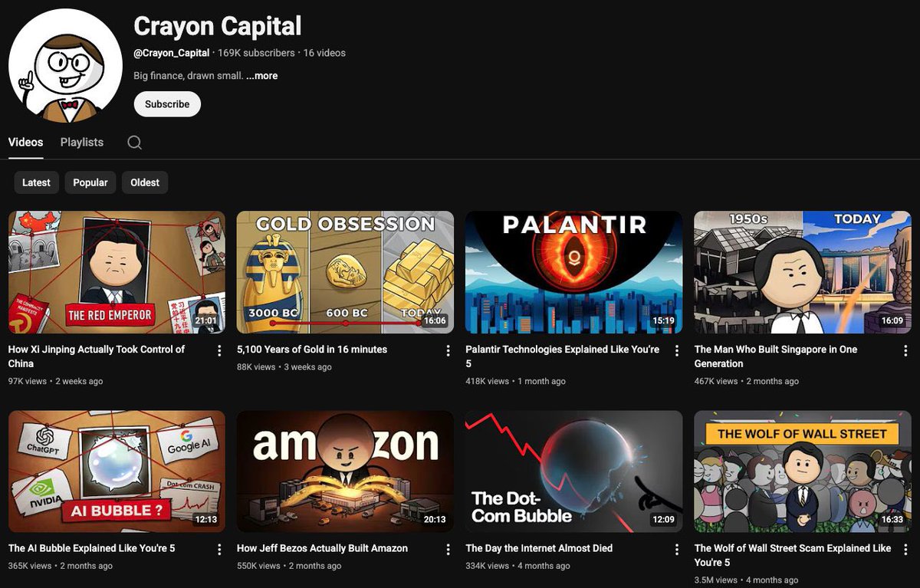Open the Palantir thumbnail
Viewport: 920px width, 588px height.
(x=573, y=272)
